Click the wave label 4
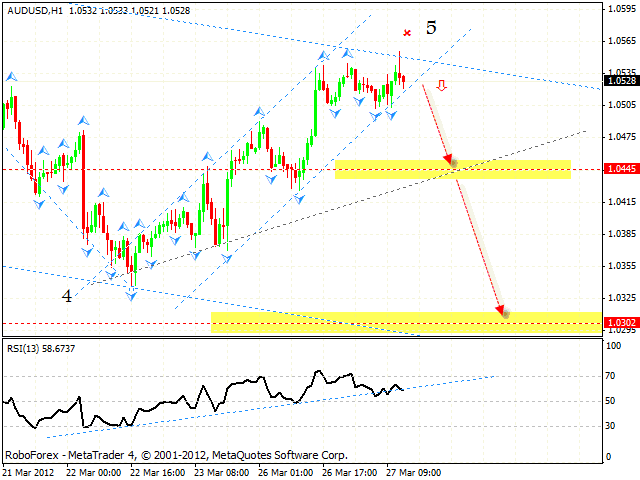This screenshot has height=480, width=640. [x=67, y=296]
